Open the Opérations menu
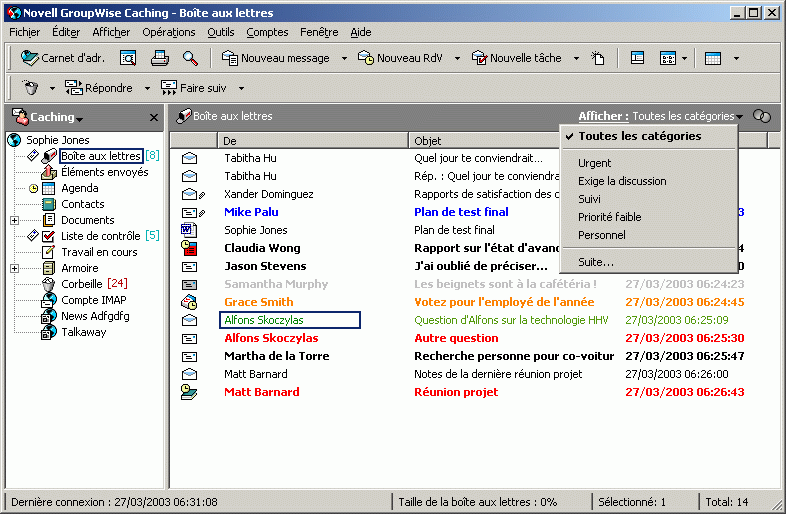Screen dimensions: 786x514 (169, 32)
